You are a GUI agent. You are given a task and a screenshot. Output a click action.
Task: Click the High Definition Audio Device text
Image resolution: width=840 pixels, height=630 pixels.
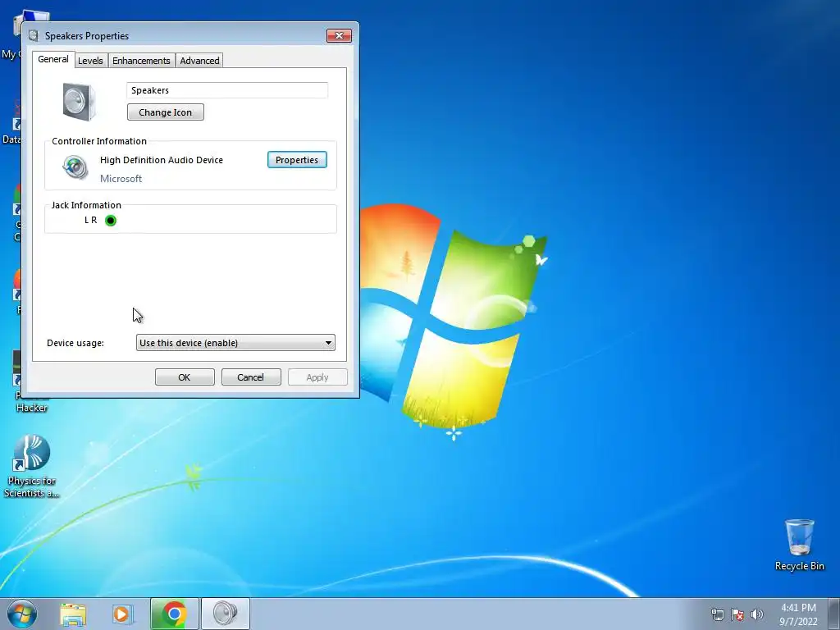click(162, 160)
